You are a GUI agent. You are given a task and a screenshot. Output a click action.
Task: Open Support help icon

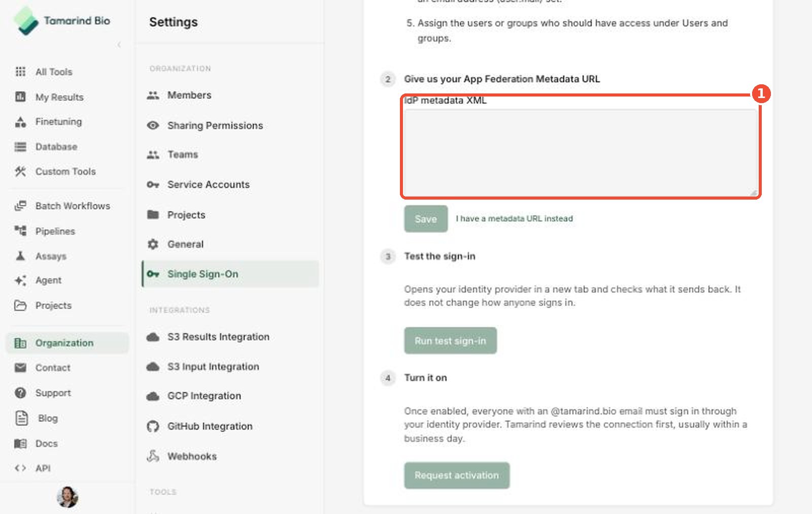[x=20, y=393]
